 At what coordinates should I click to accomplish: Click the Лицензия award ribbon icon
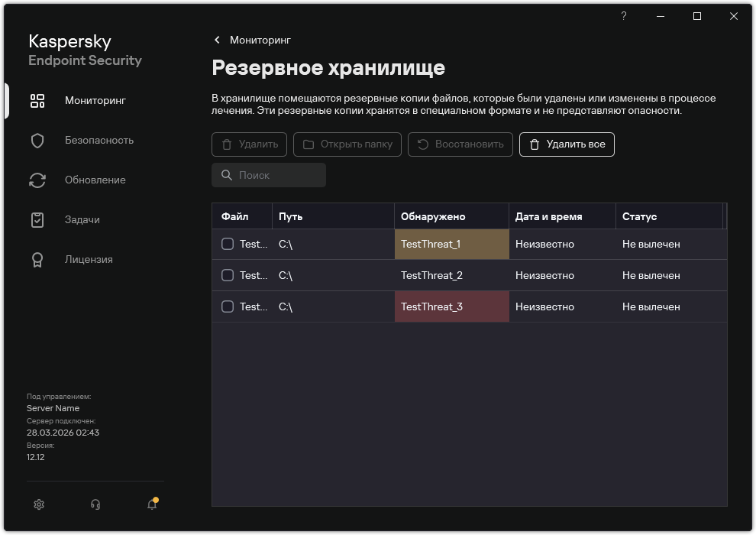coord(37,260)
